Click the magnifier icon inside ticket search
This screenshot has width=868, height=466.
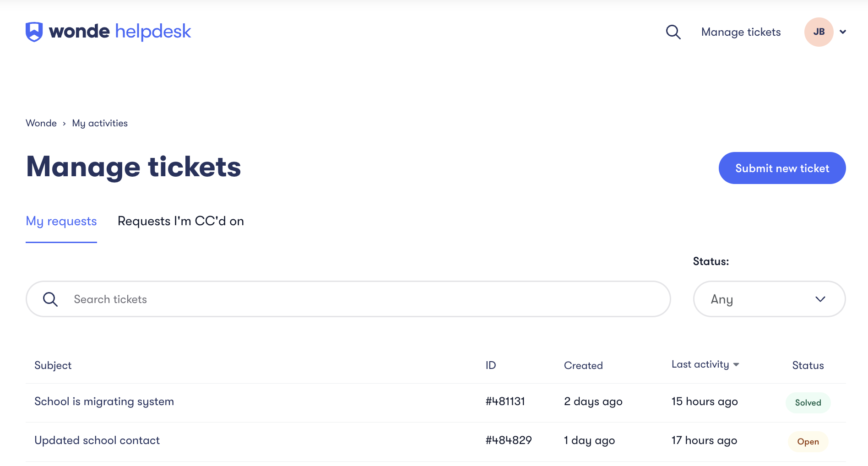(x=50, y=299)
